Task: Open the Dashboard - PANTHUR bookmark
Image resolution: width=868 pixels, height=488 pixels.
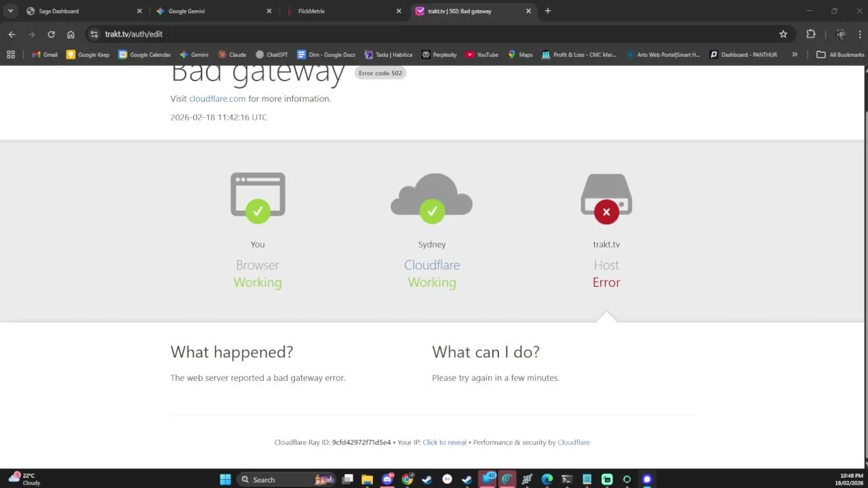Action: [743, 54]
